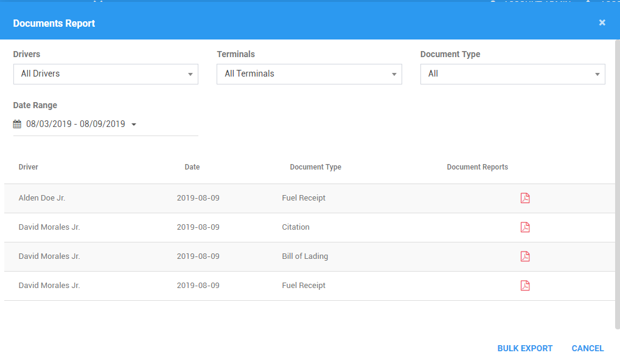Select David Morales Jr. in the Citation row
Viewport: 620px width, 364px height.
coord(49,227)
